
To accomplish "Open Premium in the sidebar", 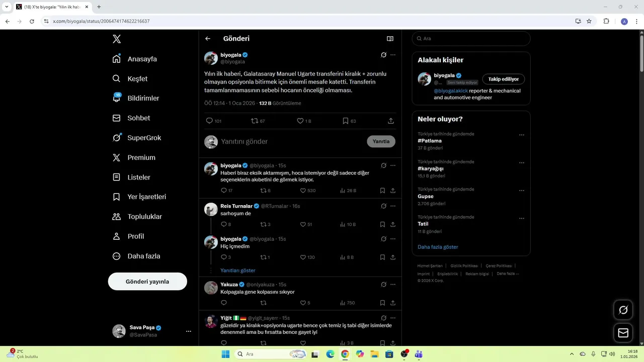I will point(134,157).
